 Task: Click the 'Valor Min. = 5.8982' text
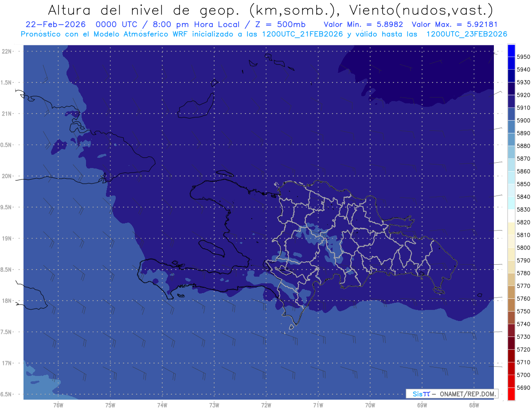(x=363, y=25)
